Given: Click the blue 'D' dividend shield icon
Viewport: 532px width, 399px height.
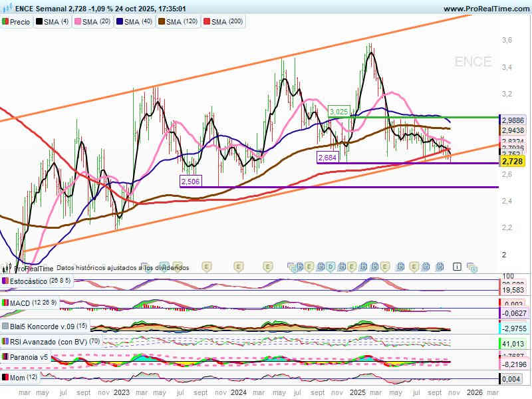Looking at the screenshot, I should (330, 267).
